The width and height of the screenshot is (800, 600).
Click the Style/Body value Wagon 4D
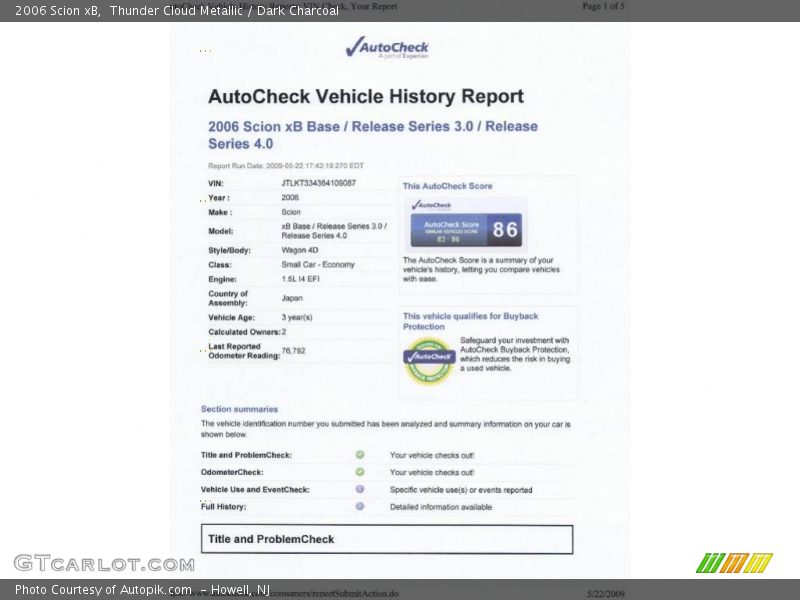point(299,250)
